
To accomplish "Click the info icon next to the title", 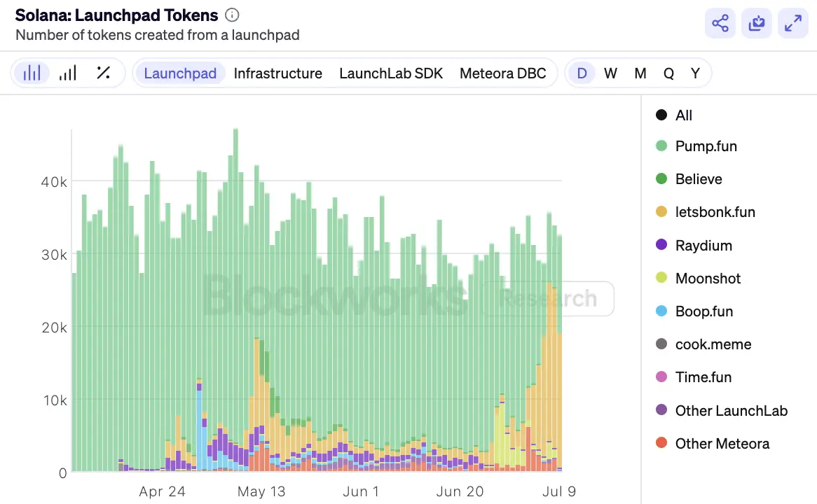I will point(231,14).
